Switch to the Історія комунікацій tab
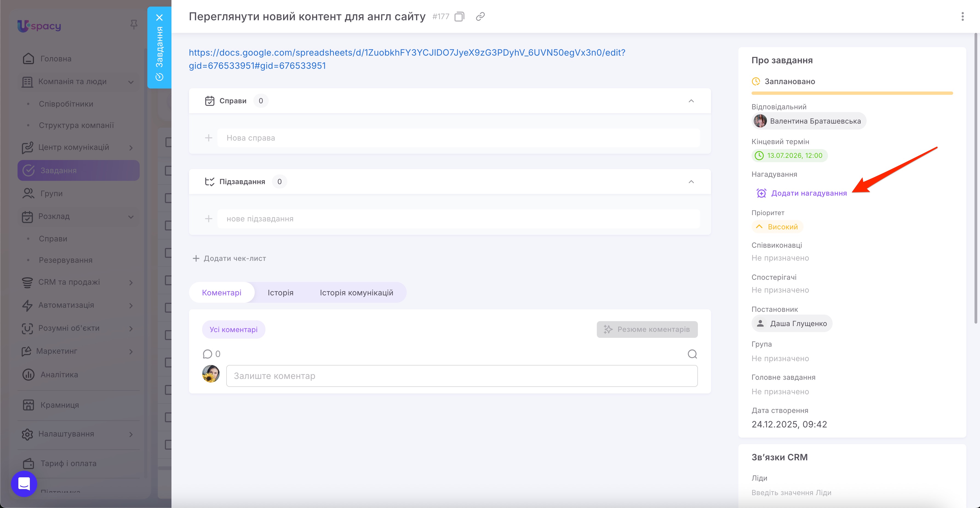The height and width of the screenshot is (508, 980). click(x=356, y=292)
